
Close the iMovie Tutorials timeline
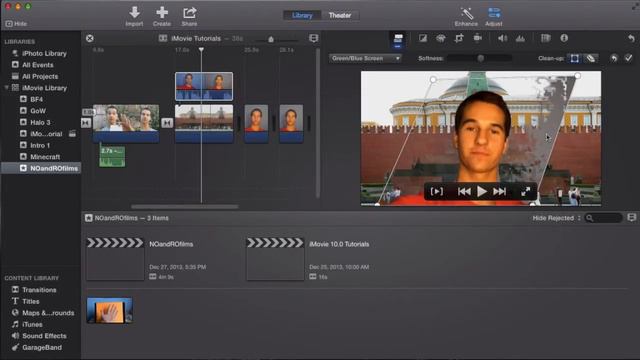coord(90,38)
